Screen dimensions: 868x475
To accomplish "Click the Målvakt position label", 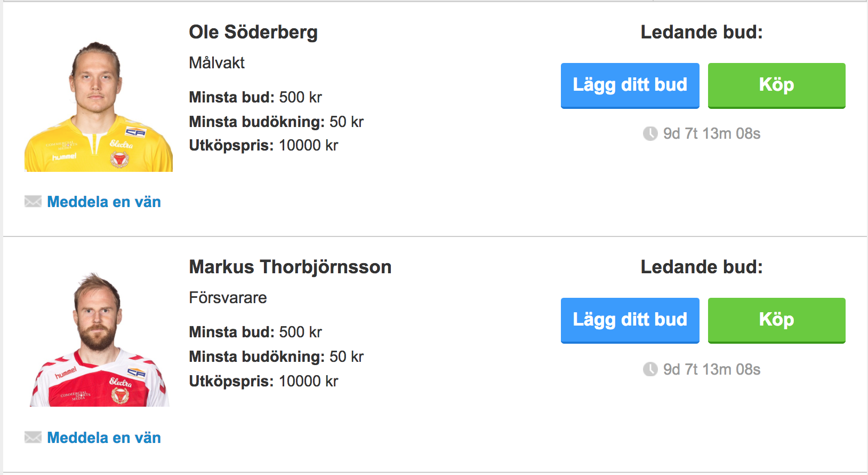I will 216,63.
